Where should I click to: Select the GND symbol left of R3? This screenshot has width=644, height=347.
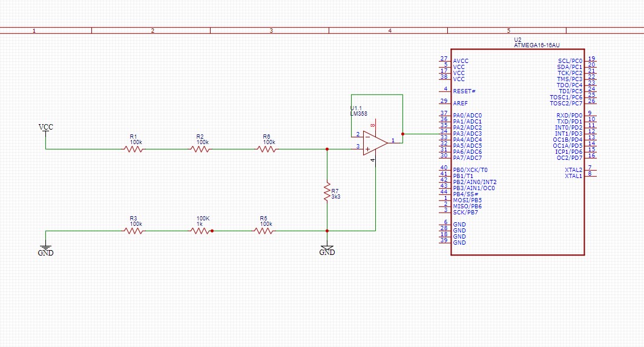pyautogui.click(x=46, y=250)
